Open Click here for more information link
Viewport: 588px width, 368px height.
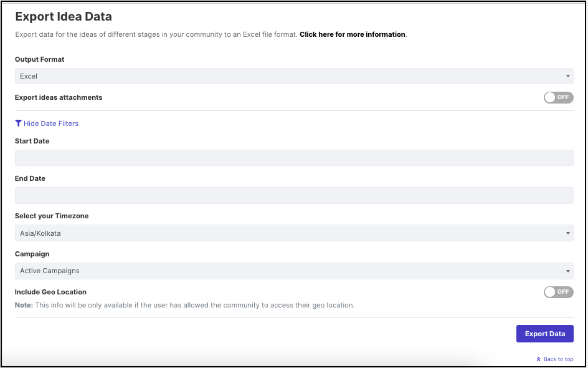tap(353, 34)
